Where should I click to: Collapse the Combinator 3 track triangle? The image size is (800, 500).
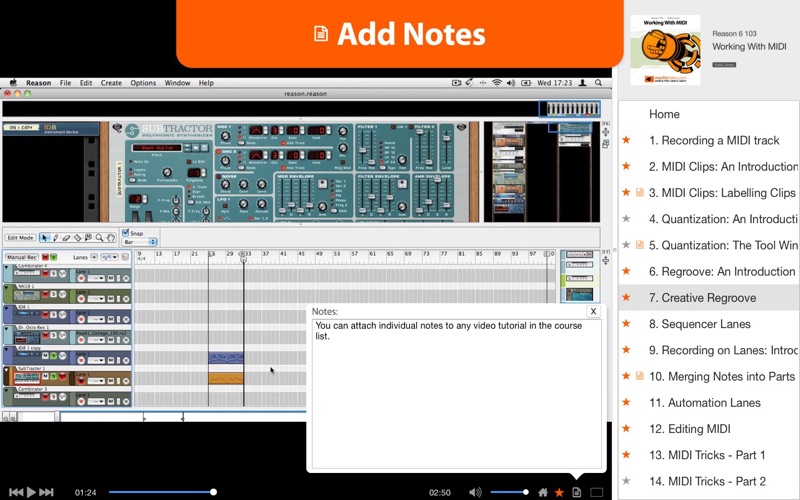tap(7, 390)
